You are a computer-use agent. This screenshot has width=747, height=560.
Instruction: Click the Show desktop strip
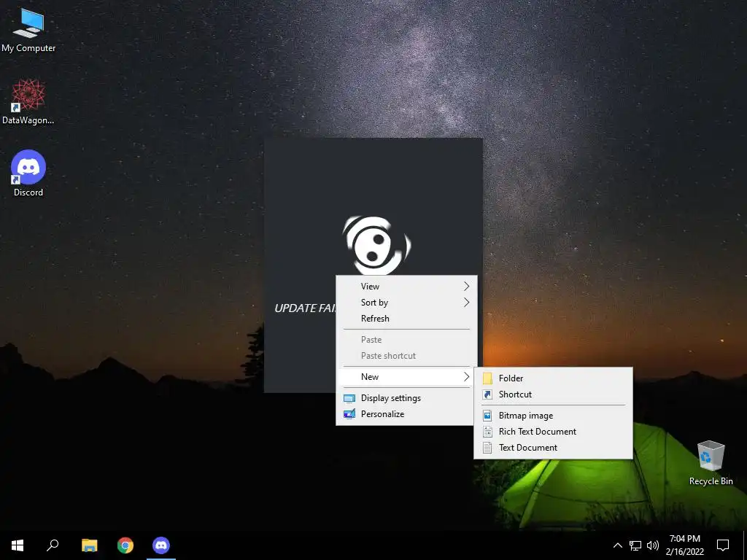point(745,545)
